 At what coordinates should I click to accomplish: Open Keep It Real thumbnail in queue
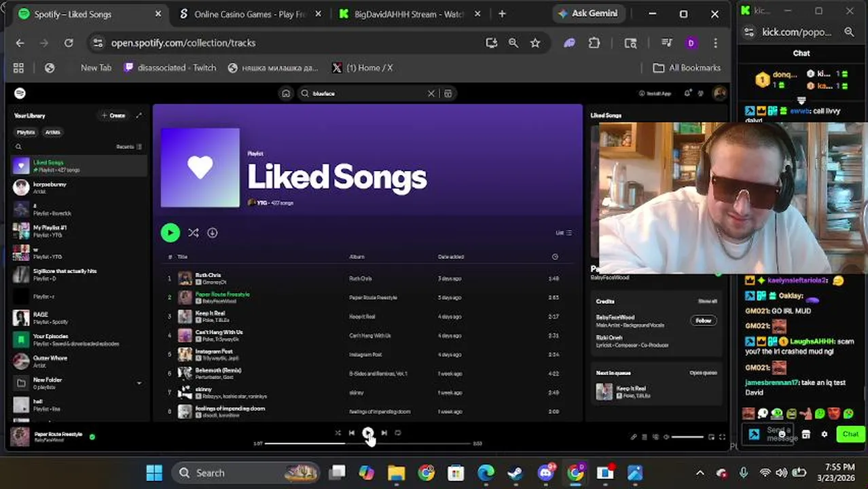coord(604,391)
